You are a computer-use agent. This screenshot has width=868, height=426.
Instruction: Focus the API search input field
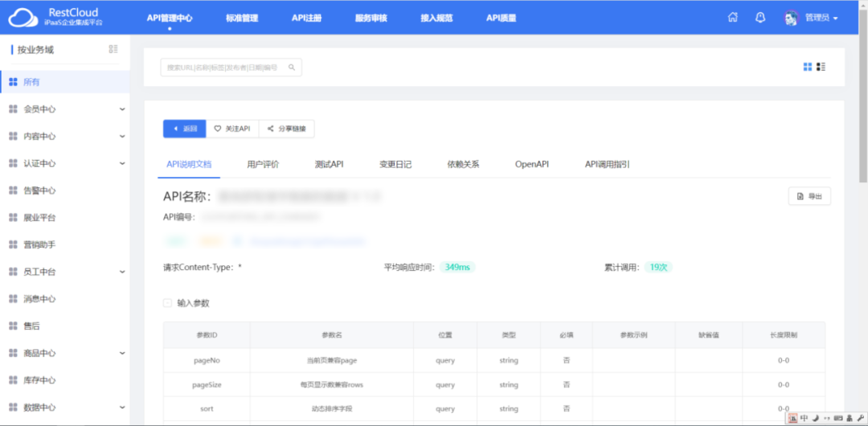click(223, 68)
